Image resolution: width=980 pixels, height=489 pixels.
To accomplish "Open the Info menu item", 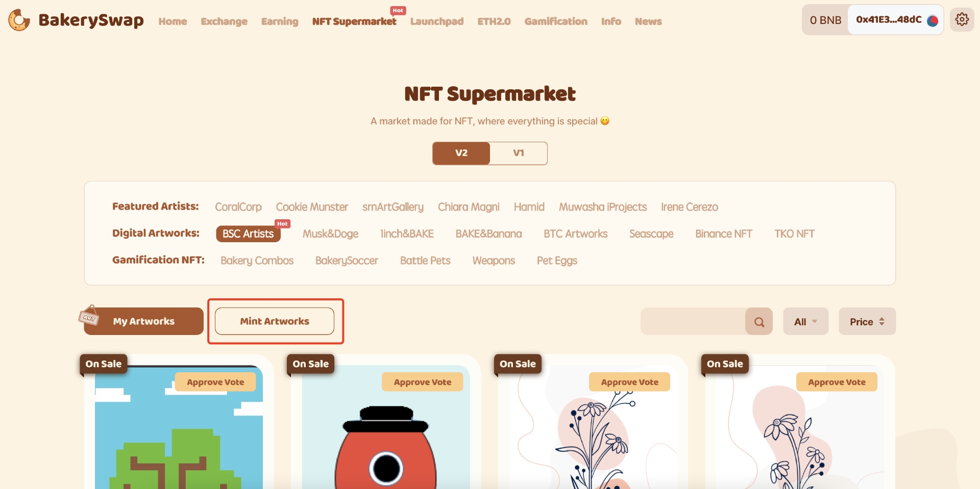I will click(x=611, y=21).
